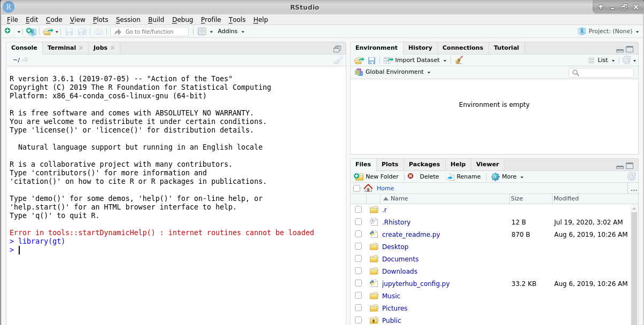The image size is (644, 325).
Task: Tick the checkbox next to .Rhistory
Action: click(358, 222)
